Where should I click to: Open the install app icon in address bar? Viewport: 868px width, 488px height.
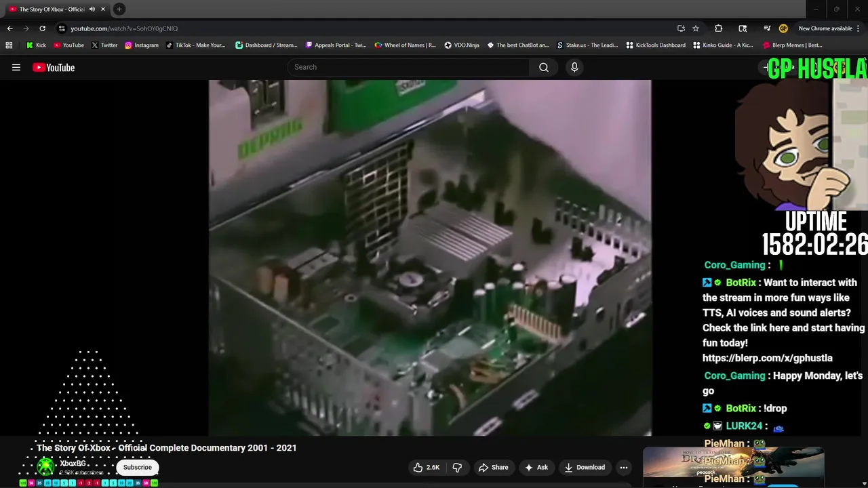681,28
